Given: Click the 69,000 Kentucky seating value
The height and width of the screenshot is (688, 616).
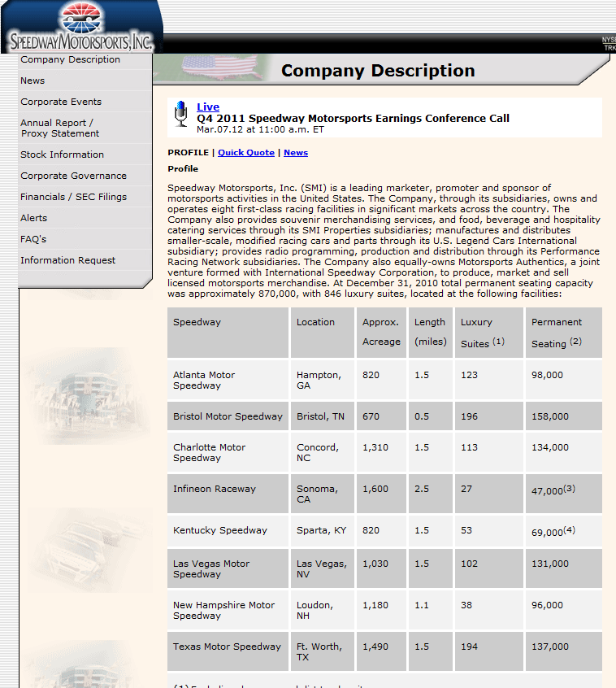Looking at the screenshot, I should (x=553, y=531).
